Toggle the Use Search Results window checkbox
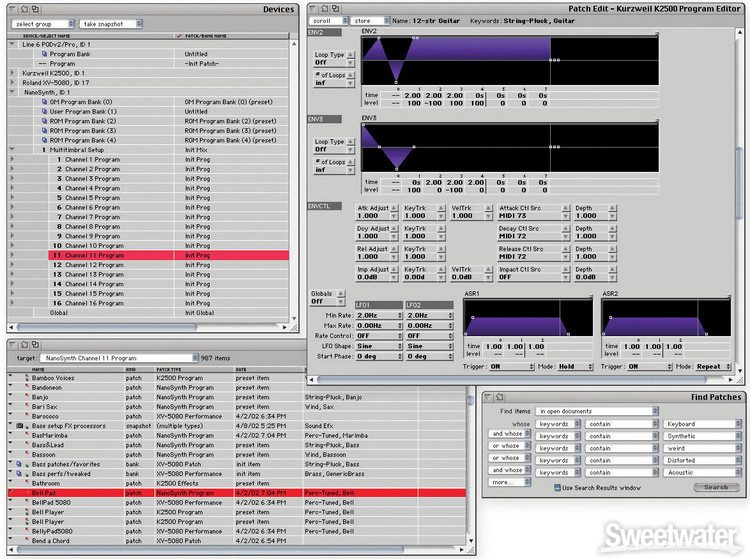Screen dimensions: 750x559 [558, 487]
